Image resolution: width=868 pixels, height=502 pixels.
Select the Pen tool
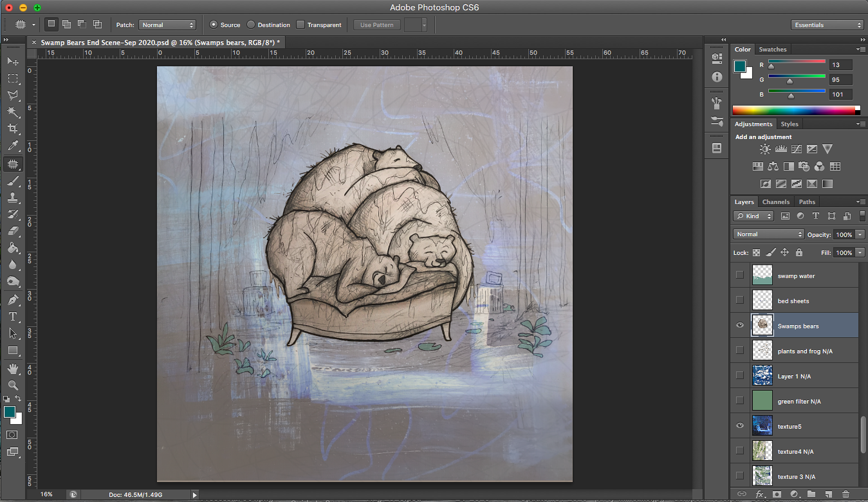click(x=13, y=300)
